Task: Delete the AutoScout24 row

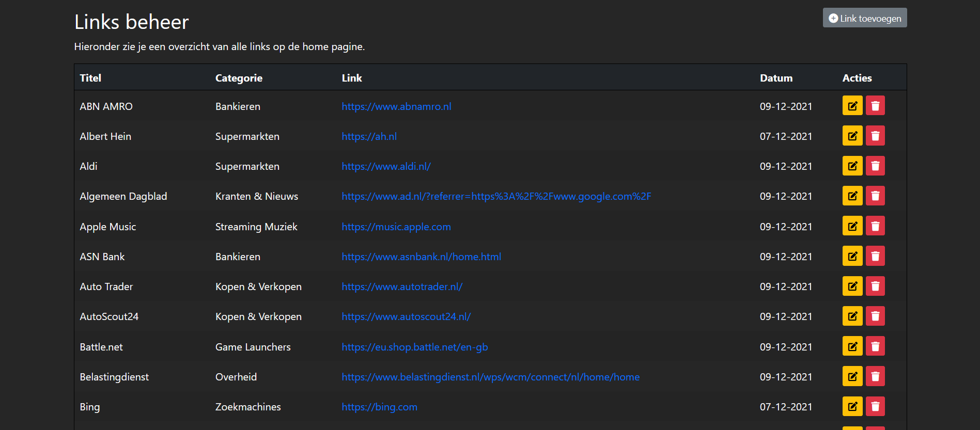Action: (875, 316)
